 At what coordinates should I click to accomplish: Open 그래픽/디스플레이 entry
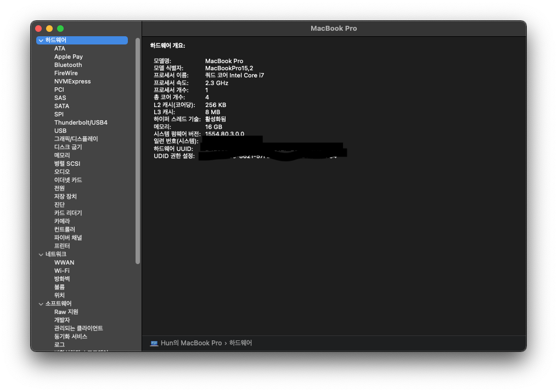[x=76, y=138]
